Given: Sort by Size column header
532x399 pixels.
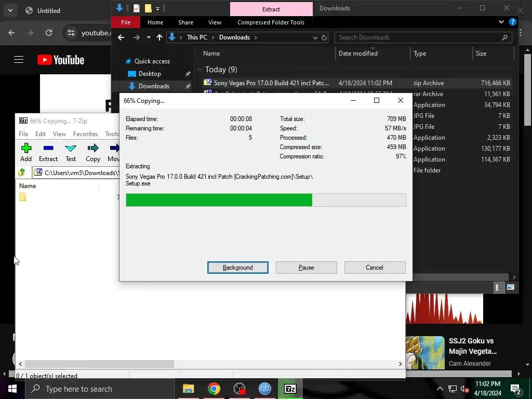Looking at the screenshot, I should coord(481,54).
